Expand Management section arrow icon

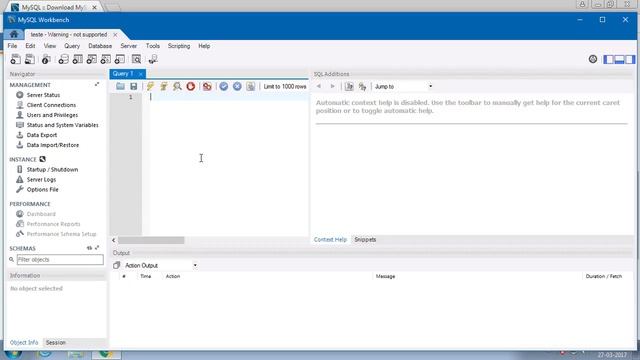pos(97,84)
